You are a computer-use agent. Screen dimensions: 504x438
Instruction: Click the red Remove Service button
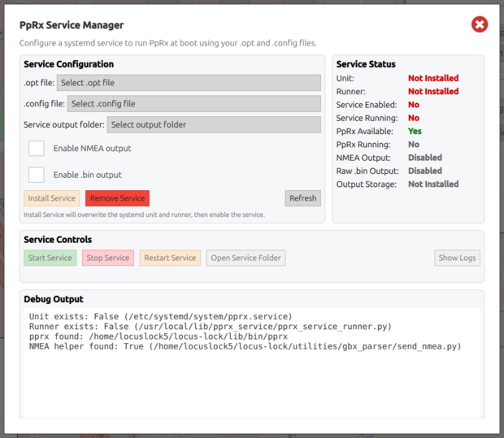click(x=117, y=198)
